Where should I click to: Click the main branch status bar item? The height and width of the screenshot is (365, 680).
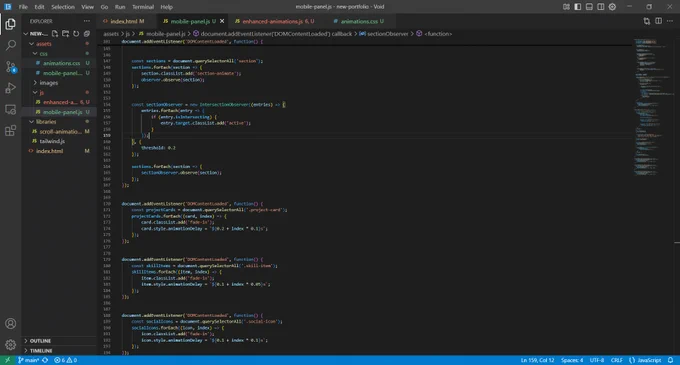pyautogui.click(x=29, y=360)
